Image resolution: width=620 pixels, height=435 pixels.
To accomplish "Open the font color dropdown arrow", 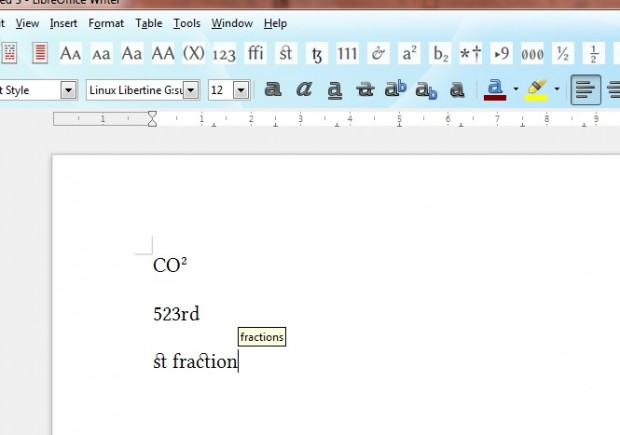I will (516, 89).
